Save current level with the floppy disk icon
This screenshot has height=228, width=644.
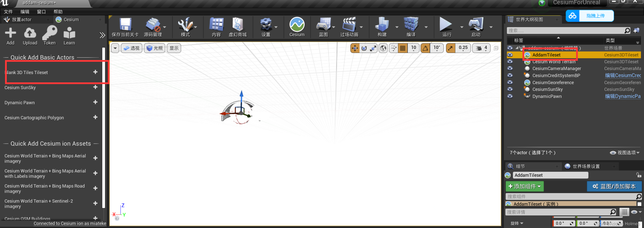(x=125, y=27)
